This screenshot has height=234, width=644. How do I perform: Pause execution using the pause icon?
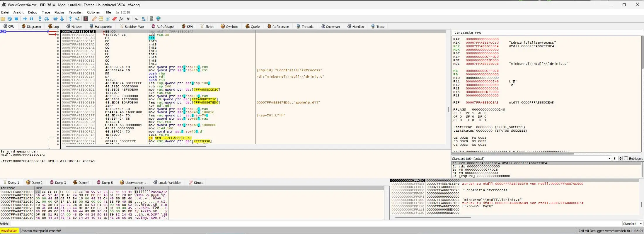(32, 19)
